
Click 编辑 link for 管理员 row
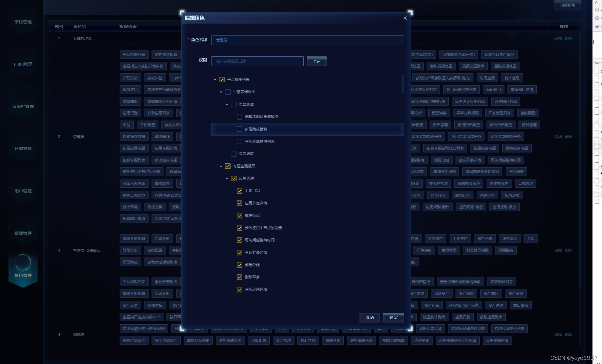pos(558,137)
